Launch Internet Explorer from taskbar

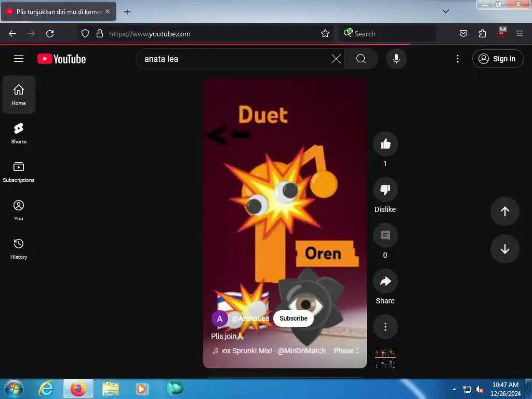(46, 389)
